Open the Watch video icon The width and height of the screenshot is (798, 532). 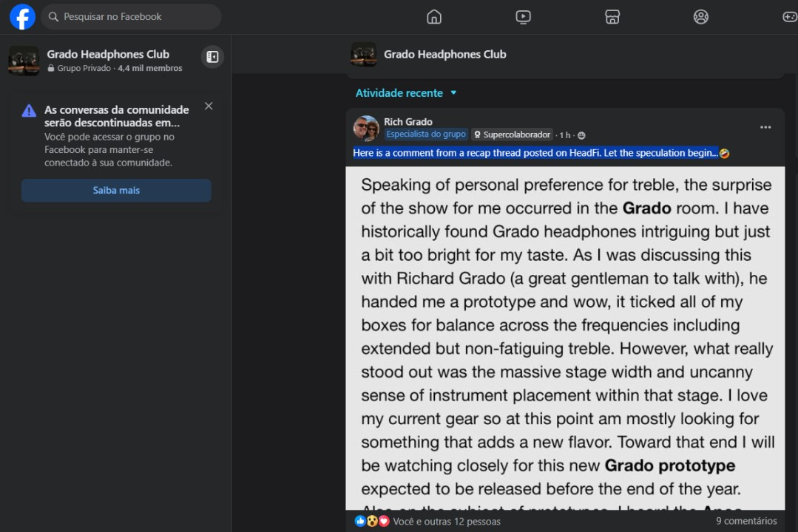click(523, 17)
